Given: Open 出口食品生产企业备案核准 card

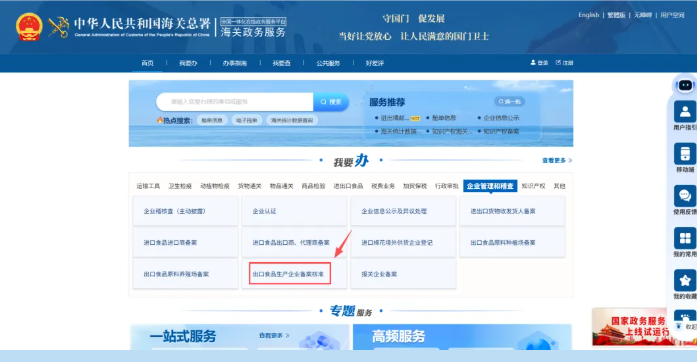Looking at the screenshot, I should point(294,274).
